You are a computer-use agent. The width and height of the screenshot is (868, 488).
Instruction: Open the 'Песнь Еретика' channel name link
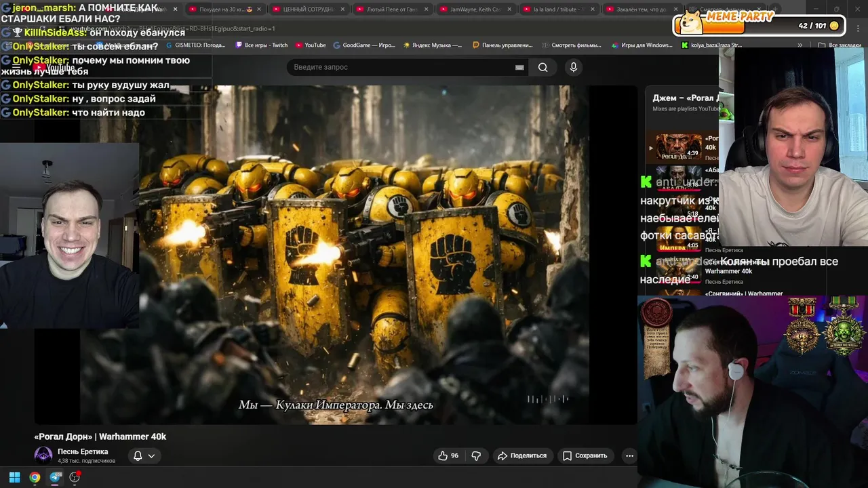(83, 451)
